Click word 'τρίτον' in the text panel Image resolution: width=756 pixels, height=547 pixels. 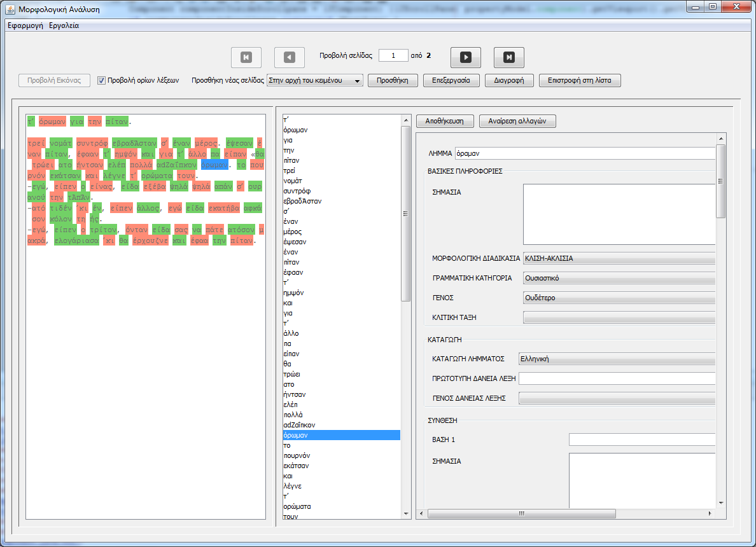[x=104, y=230]
